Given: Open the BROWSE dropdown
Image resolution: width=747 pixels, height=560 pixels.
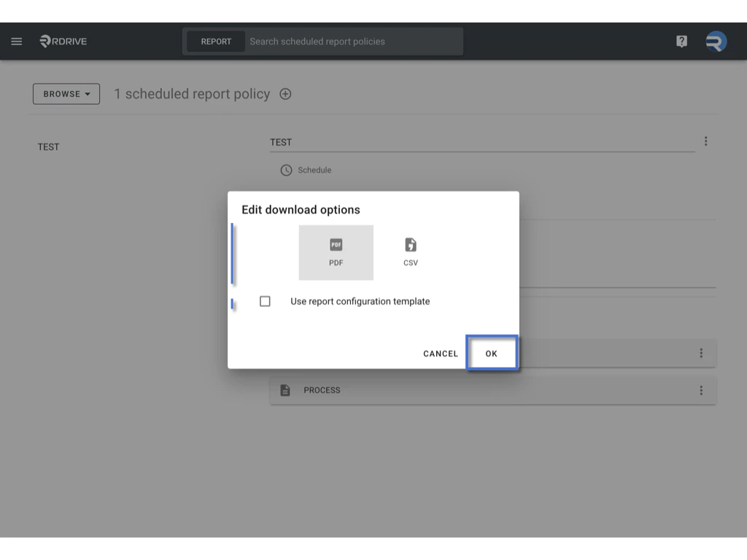Looking at the screenshot, I should (x=66, y=93).
